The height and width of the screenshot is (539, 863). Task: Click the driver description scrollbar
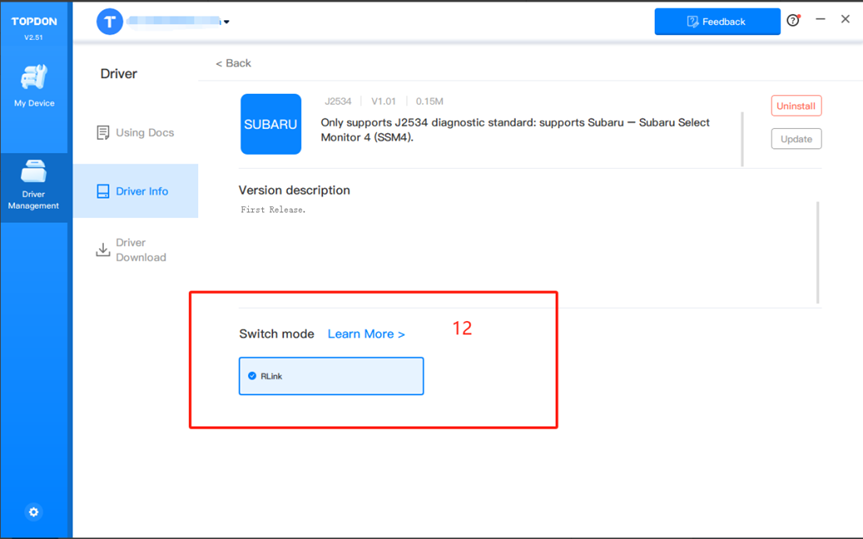click(x=742, y=139)
